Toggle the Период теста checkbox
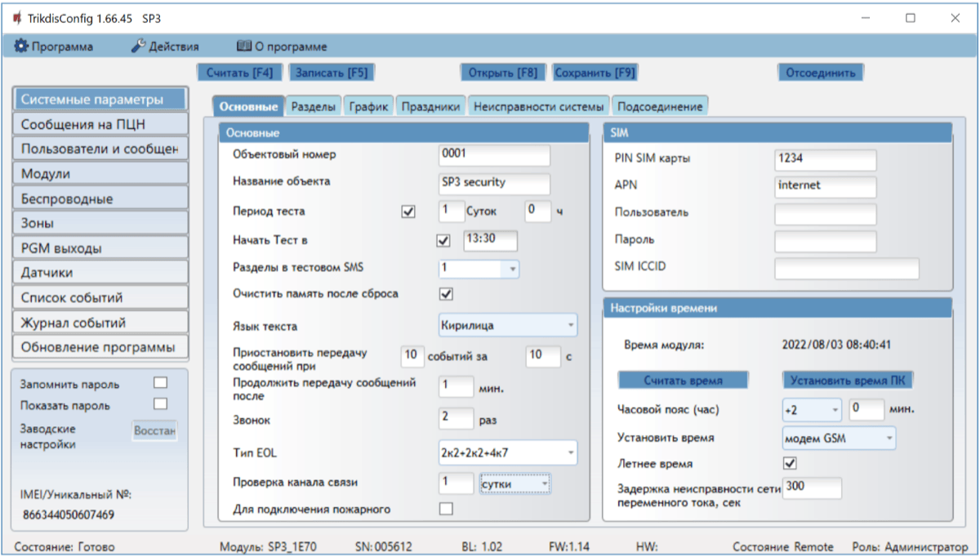The image size is (980, 557). tap(409, 212)
